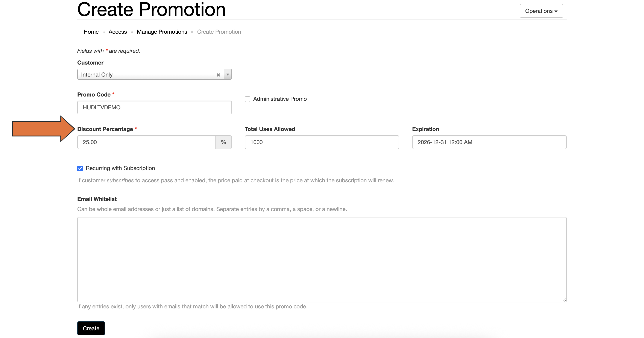Viewport: 644px width, 338px height.
Task: Click inside the Email Whitelist textarea
Action: click(322, 259)
